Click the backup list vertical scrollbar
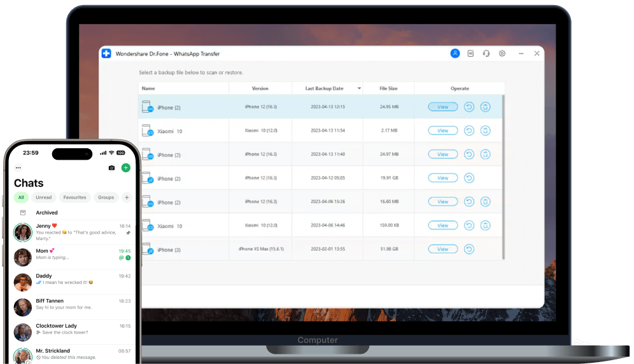 [x=504, y=177]
